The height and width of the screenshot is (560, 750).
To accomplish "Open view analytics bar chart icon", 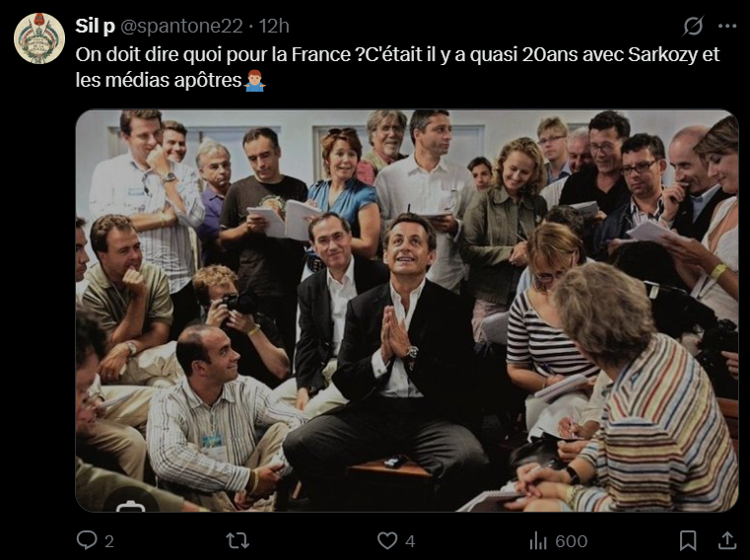I will point(538,540).
